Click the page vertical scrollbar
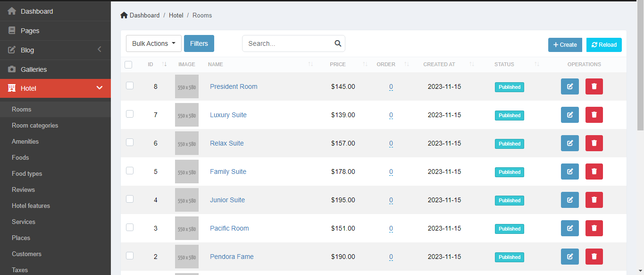This screenshot has width=644, height=275. coord(640,66)
